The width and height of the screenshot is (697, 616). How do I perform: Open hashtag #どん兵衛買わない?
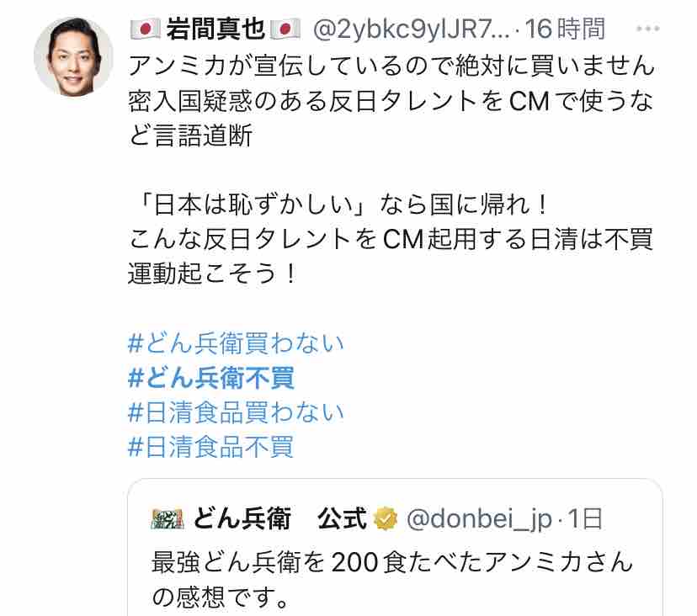click(236, 343)
